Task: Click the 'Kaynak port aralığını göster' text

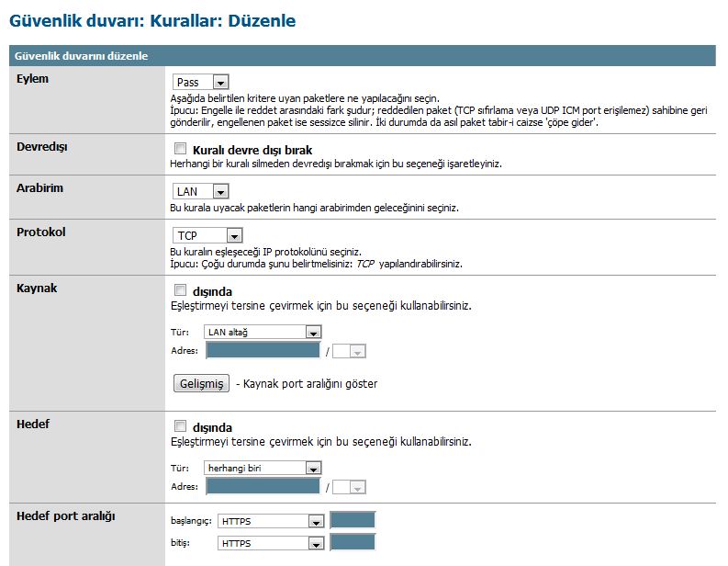Action: [x=310, y=384]
